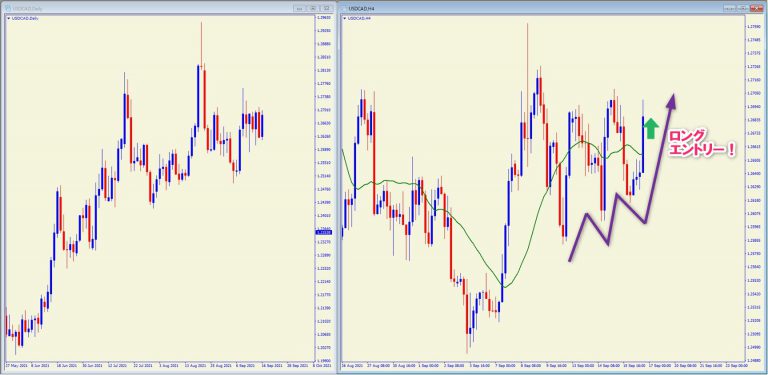This screenshot has width=768, height=375.
Task: Click the USDCAD Daily window title icon
Action: [8, 8]
